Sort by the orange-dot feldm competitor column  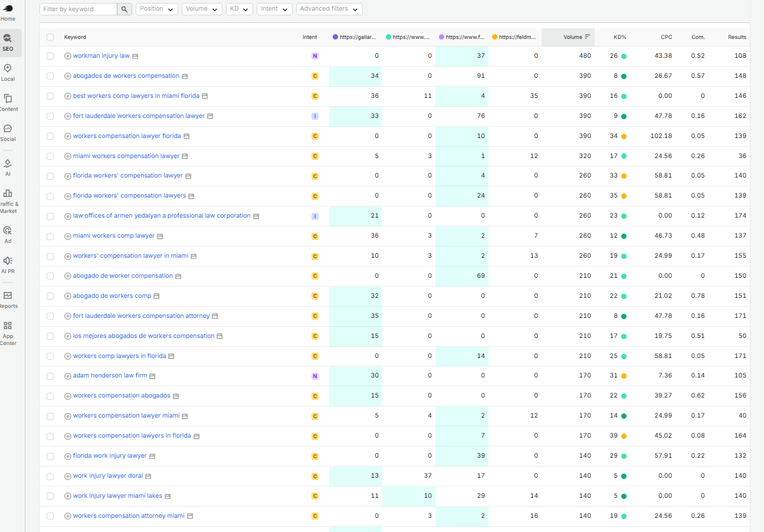pos(514,37)
